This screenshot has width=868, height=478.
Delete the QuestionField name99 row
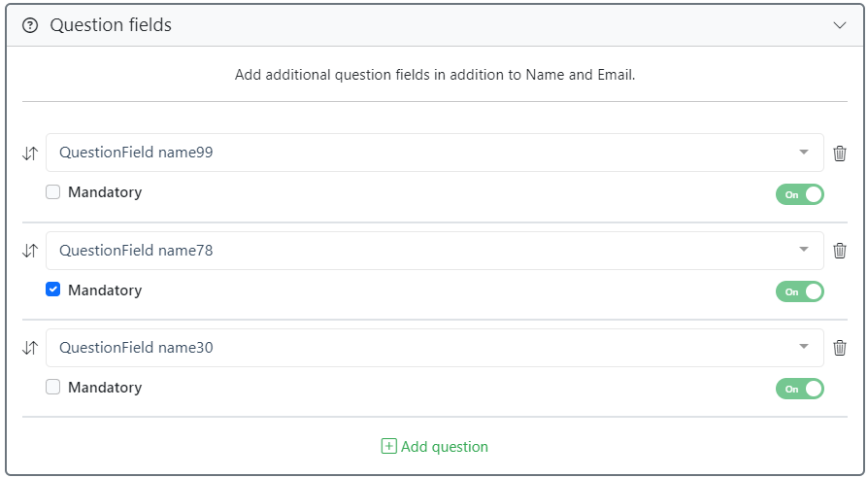[x=840, y=154]
